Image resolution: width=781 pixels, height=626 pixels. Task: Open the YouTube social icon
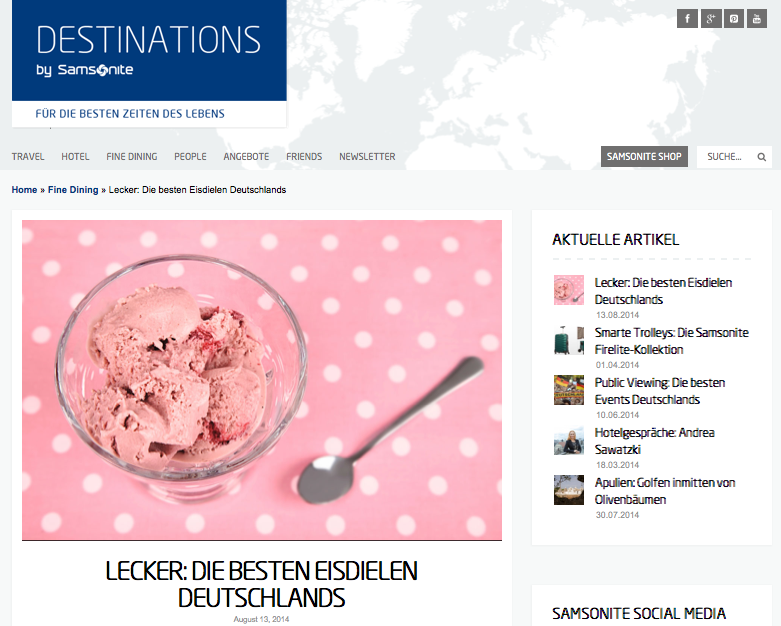click(x=757, y=19)
